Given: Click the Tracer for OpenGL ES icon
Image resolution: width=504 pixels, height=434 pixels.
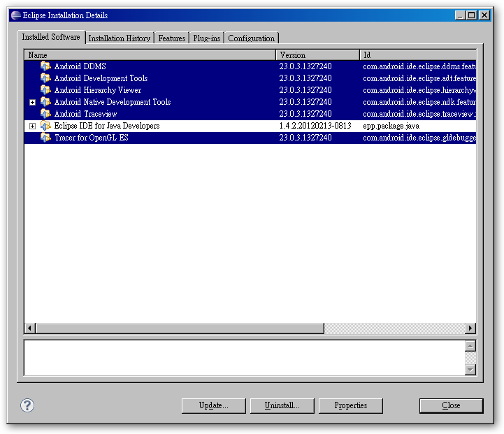Looking at the screenshot, I should 45,138.
